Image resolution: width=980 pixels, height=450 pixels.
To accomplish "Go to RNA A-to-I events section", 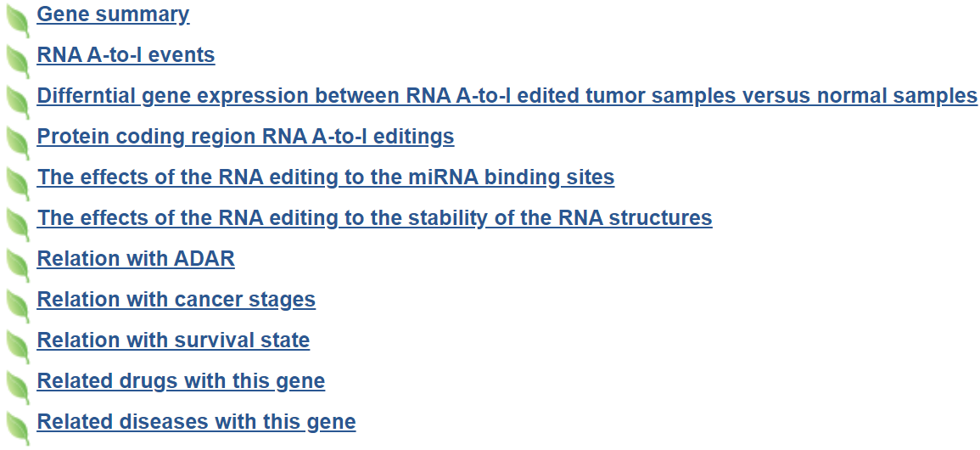I will (126, 55).
